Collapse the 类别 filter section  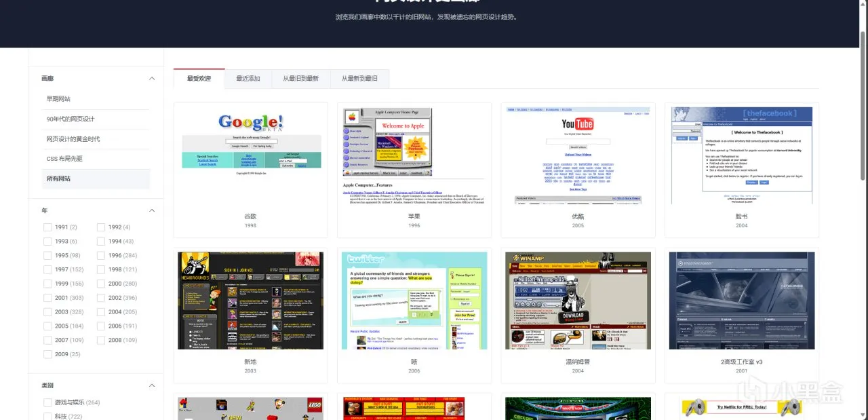[152, 385]
